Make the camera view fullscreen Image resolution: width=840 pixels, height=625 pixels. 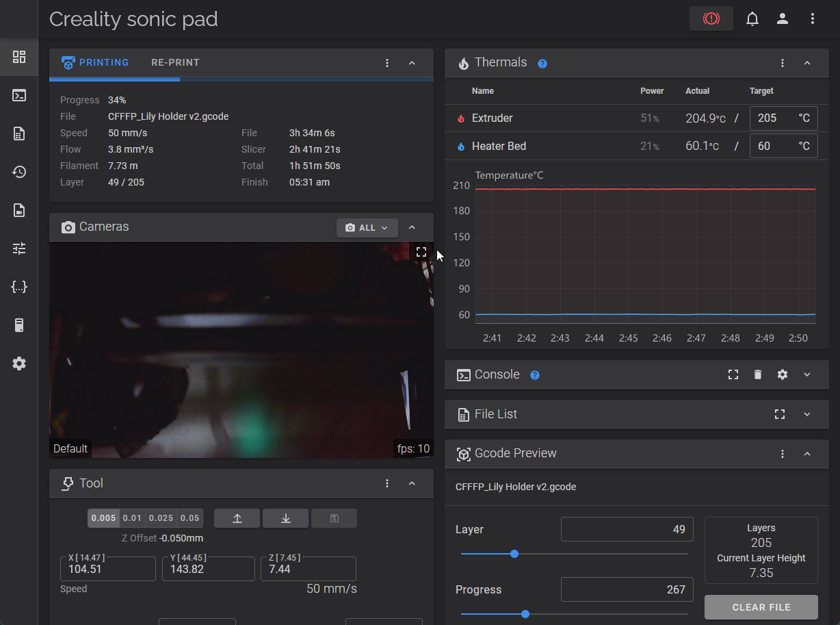coord(421,252)
